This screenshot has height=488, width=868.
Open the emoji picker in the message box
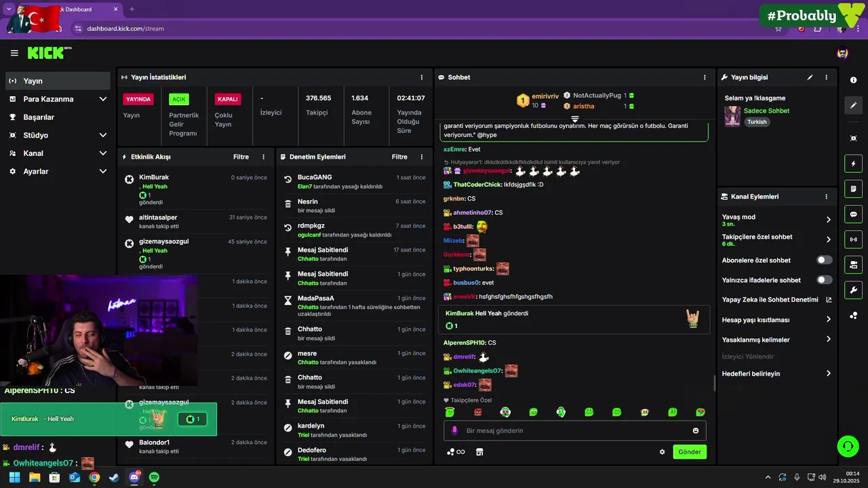(696, 430)
